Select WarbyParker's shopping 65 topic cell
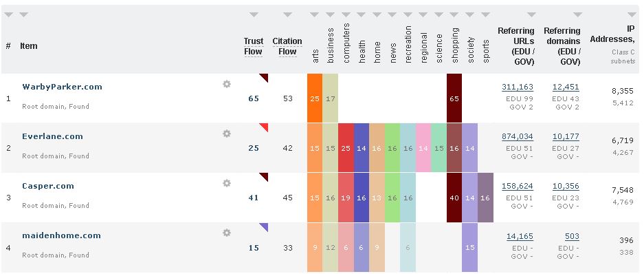Viewport: 644px width, 274px height. coord(454,98)
